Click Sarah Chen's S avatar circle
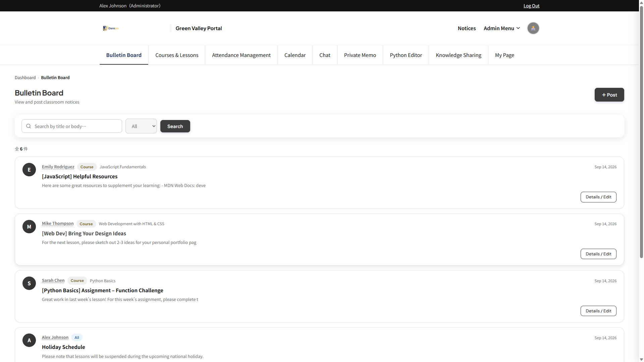The height and width of the screenshot is (362, 644). 29,283
